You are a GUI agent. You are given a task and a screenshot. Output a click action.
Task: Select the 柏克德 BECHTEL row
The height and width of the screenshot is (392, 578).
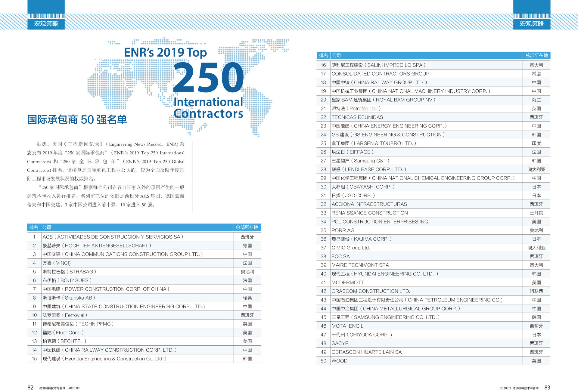[144, 341]
